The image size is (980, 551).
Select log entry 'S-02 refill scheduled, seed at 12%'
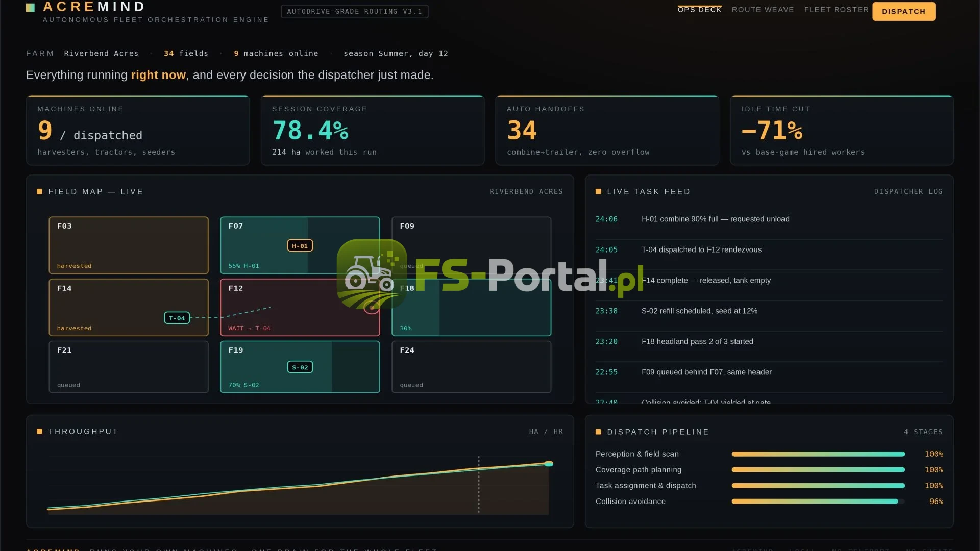[x=769, y=311]
